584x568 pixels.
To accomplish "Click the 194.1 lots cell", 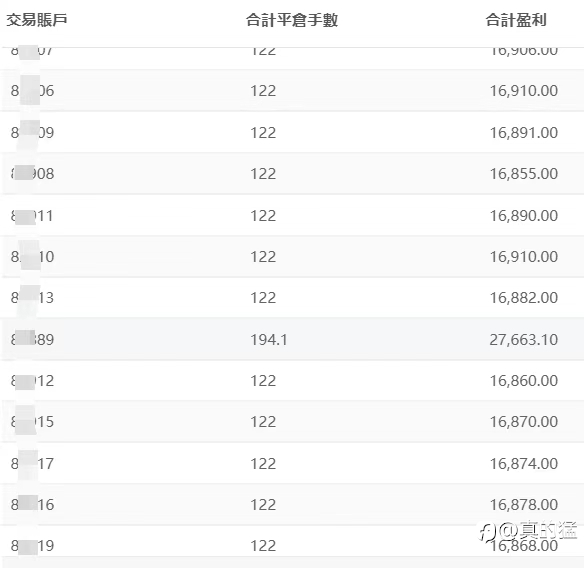I will [x=269, y=340].
